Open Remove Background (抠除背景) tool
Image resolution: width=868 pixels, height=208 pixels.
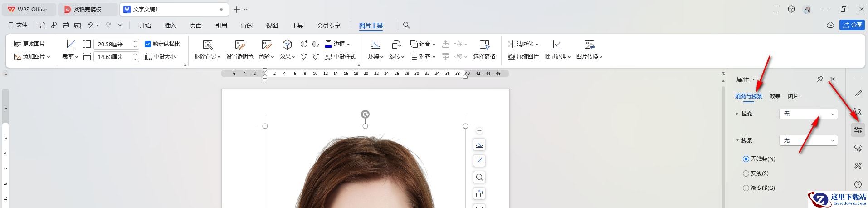pyautogui.click(x=207, y=50)
